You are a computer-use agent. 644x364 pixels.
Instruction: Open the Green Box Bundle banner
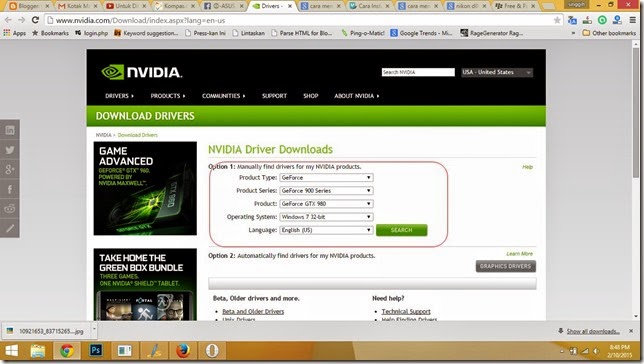[145, 284]
